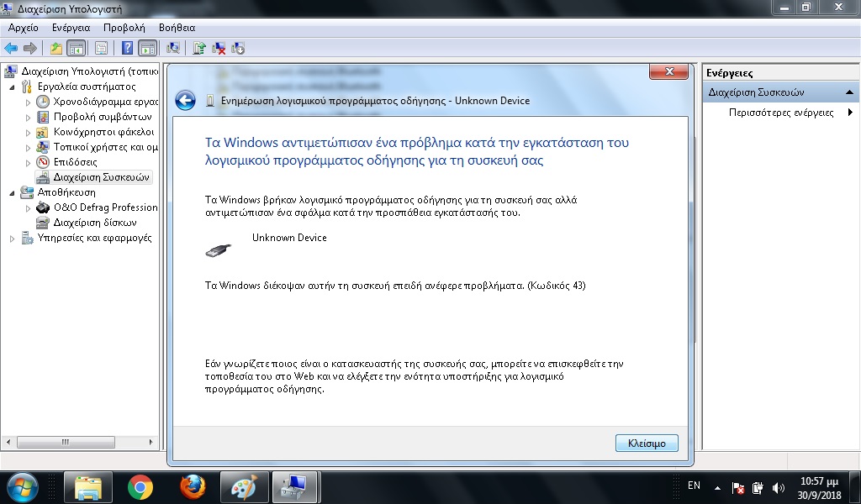This screenshot has height=504, width=861.
Task: Select Διαχείριση Υπολογιστή (τοπικός) root item
Action: [89, 71]
